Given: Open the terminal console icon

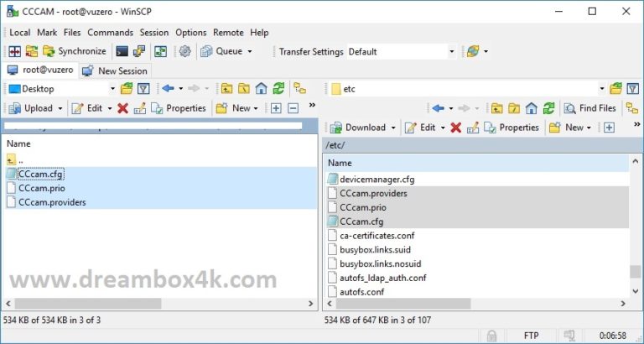Looking at the screenshot, I should click(122, 51).
